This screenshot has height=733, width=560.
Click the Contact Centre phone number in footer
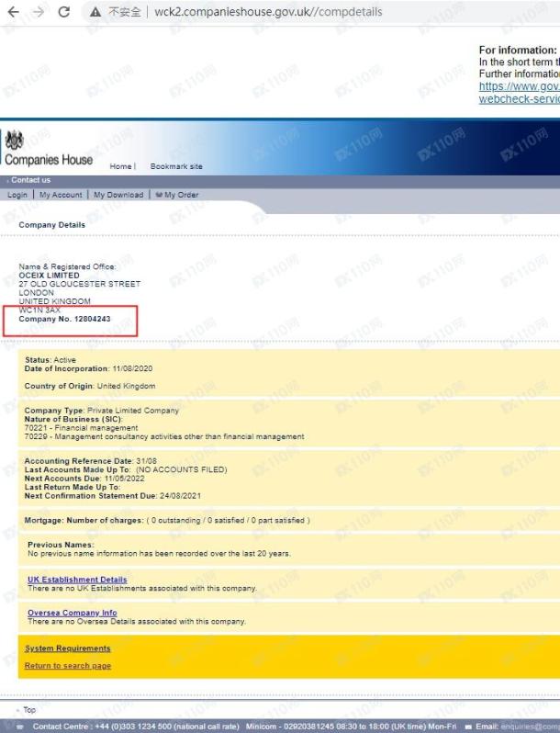coord(135,727)
